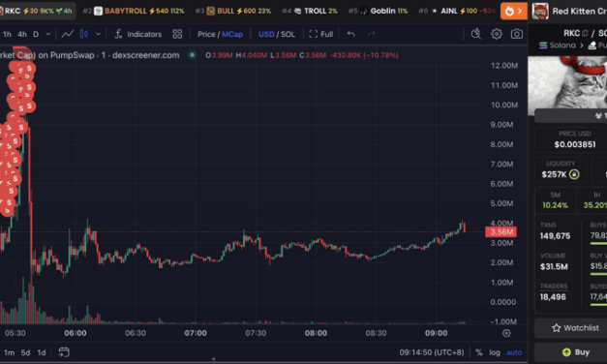Toggle auto scale mode

point(514,352)
